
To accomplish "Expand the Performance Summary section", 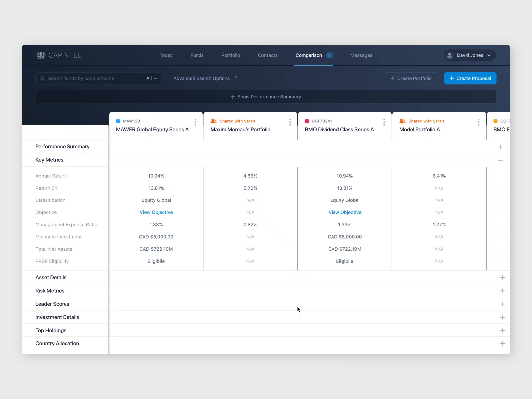I will click(501, 147).
